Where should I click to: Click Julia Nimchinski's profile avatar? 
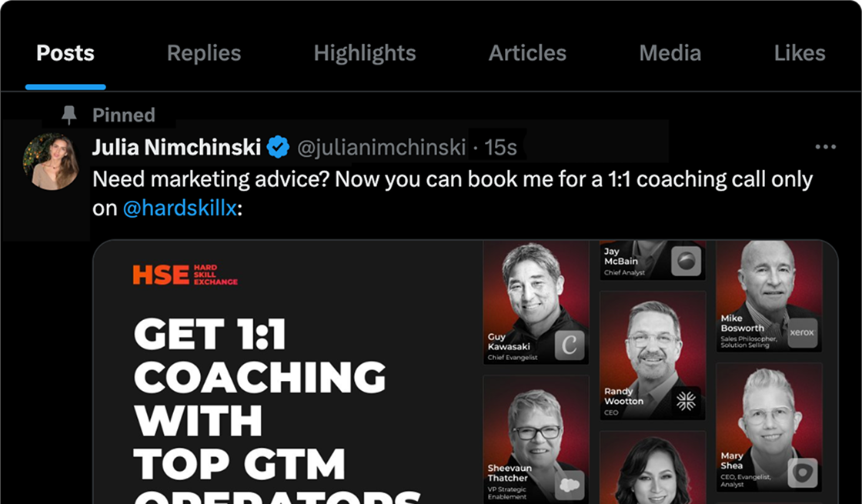coord(51,162)
